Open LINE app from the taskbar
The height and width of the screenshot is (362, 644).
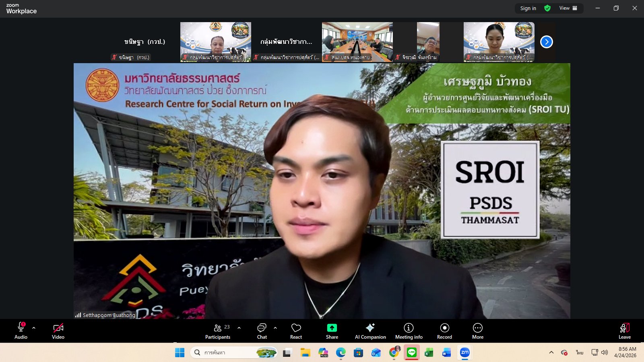coord(411,353)
